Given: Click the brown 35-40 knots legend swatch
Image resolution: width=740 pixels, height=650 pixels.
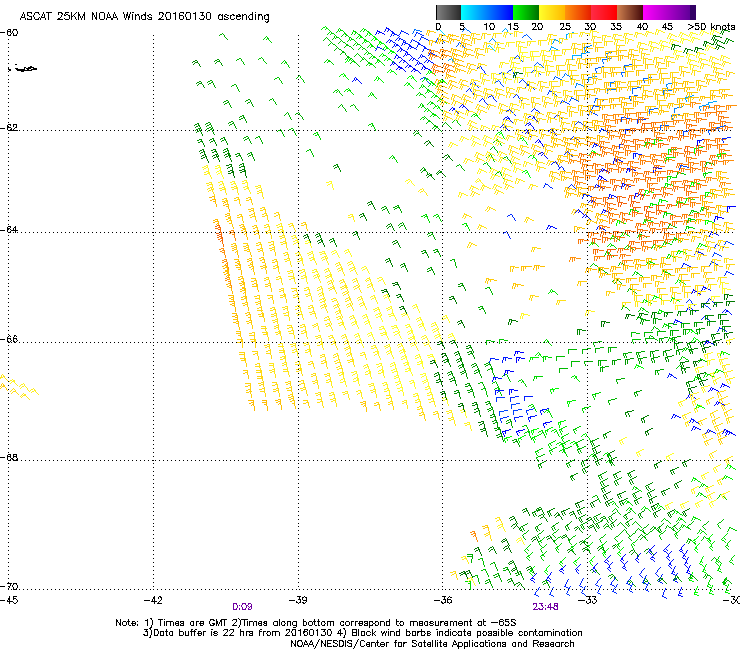Looking at the screenshot, I should coord(630,12).
